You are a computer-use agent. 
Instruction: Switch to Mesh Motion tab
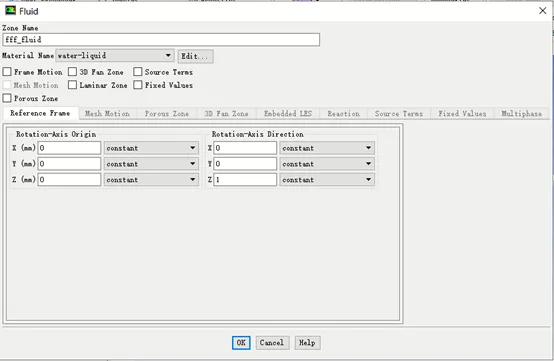107,114
